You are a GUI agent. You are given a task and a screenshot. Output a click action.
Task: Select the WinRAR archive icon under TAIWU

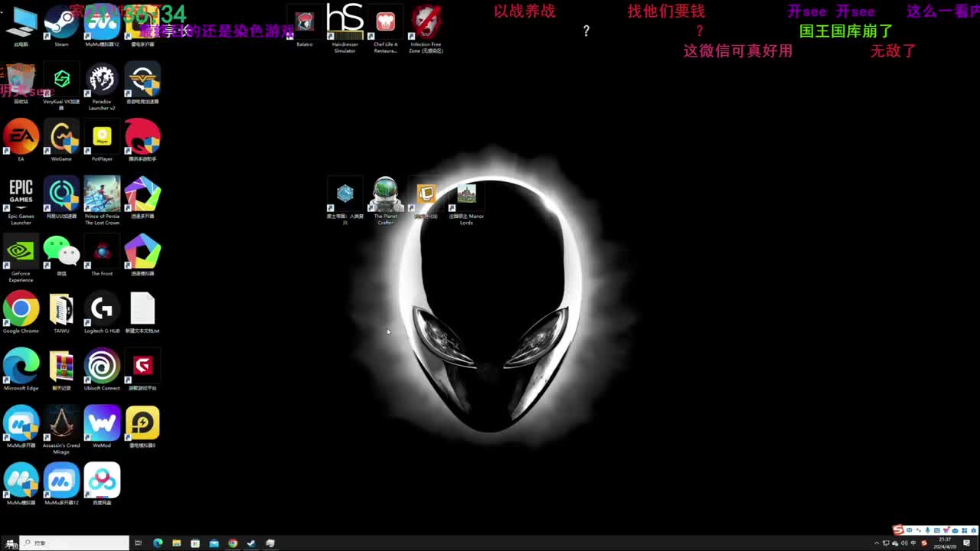click(x=61, y=370)
